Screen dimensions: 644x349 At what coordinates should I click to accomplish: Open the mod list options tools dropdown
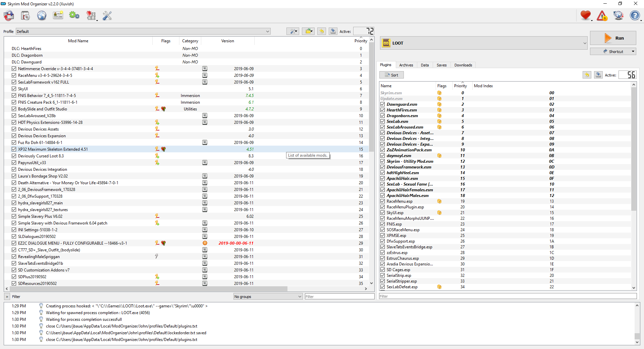[x=293, y=31]
